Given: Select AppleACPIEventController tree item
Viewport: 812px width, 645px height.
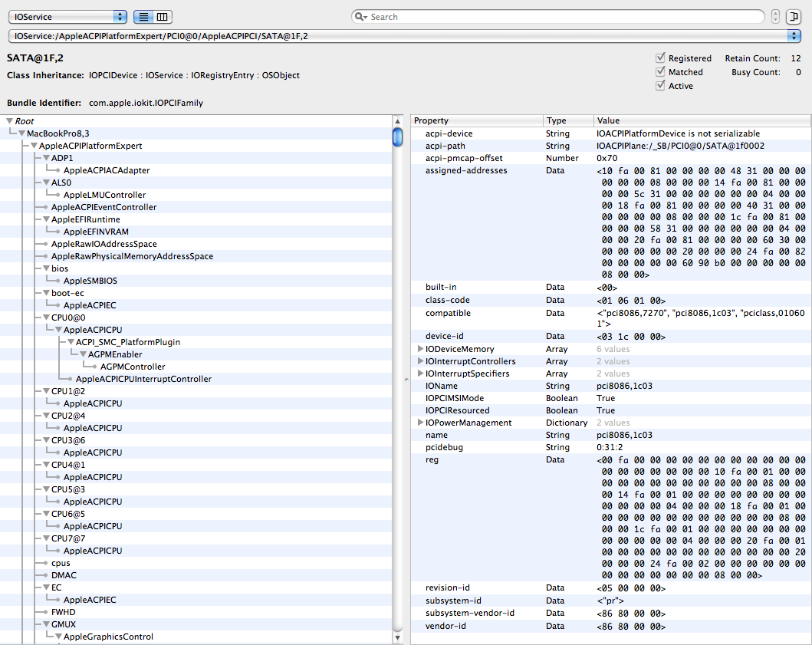Looking at the screenshot, I should (104, 207).
